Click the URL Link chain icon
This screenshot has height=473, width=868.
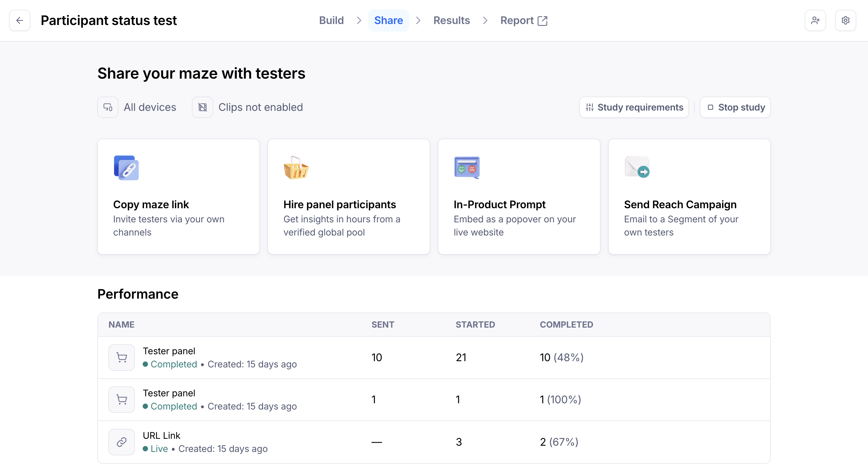coord(122,442)
